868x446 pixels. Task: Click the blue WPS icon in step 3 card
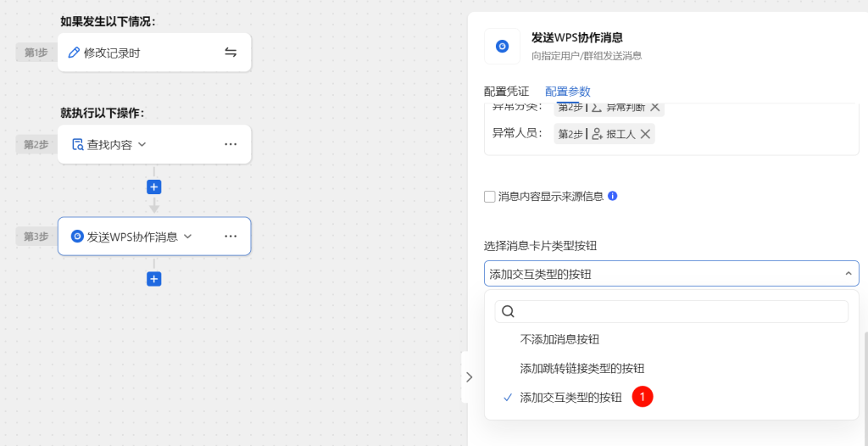click(x=77, y=237)
